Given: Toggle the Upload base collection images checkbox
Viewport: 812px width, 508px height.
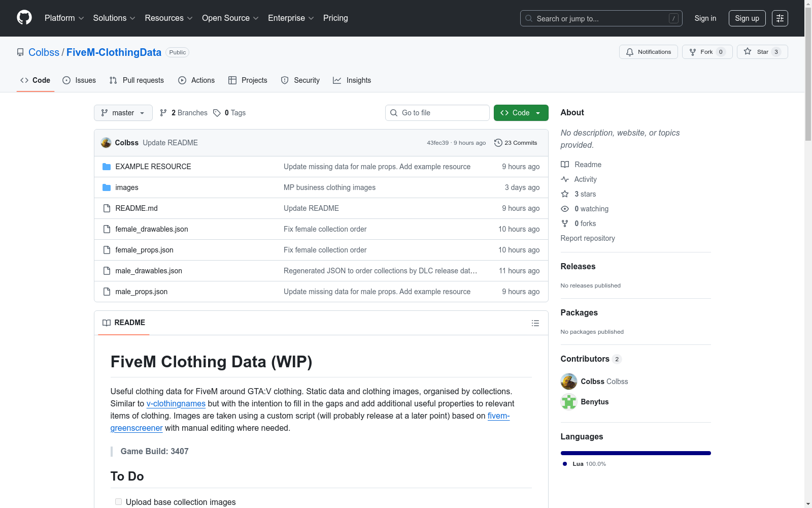Looking at the screenshot, I should coord(118,502).
